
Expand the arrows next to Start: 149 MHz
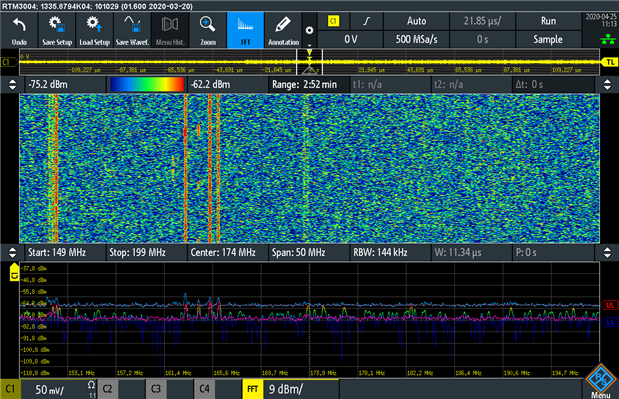[12, 253]
